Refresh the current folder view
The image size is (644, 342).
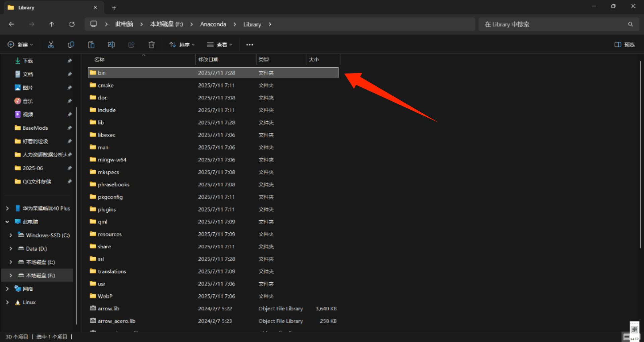(x=72, y=24)
